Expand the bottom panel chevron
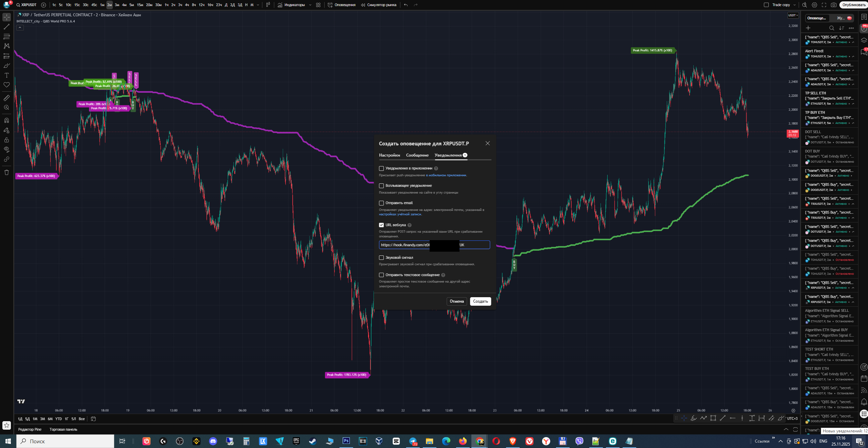This screenshot has width=868, height=448. point(786,429)
